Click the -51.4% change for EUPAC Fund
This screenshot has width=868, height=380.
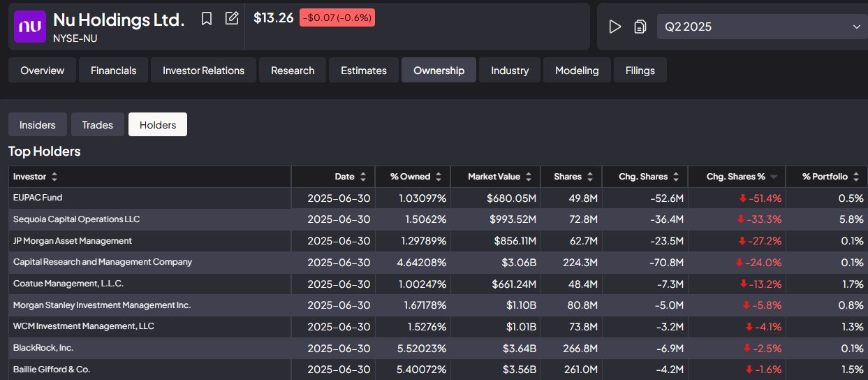click(760, 198)
